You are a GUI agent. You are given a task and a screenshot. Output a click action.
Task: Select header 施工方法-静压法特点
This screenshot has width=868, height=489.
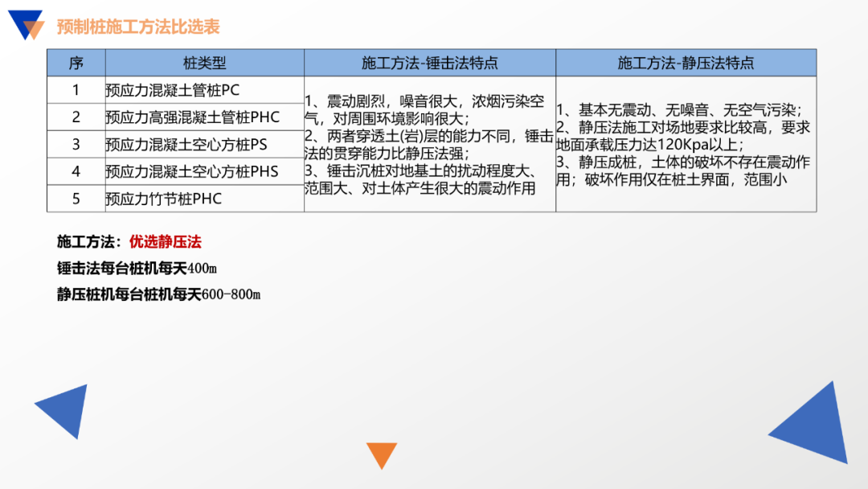[685, 62]
